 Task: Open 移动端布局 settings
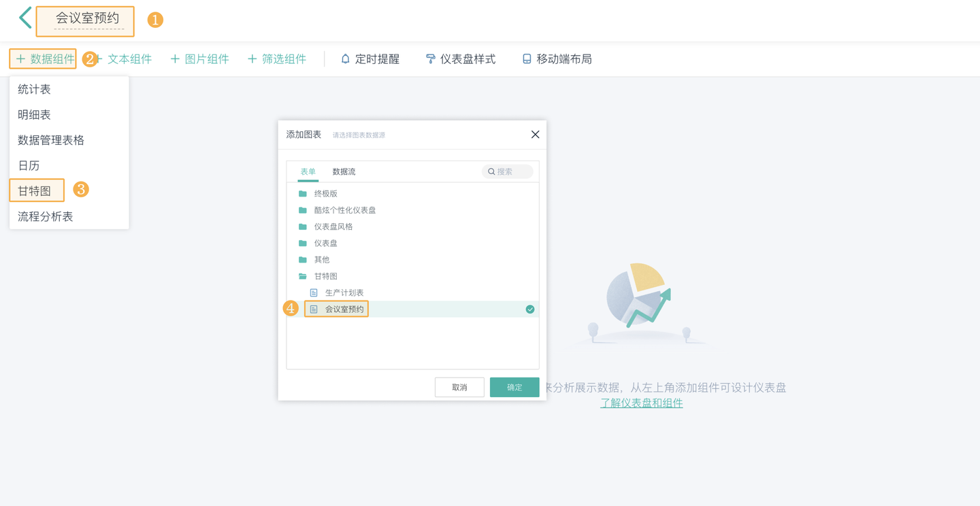coord(557,59)
